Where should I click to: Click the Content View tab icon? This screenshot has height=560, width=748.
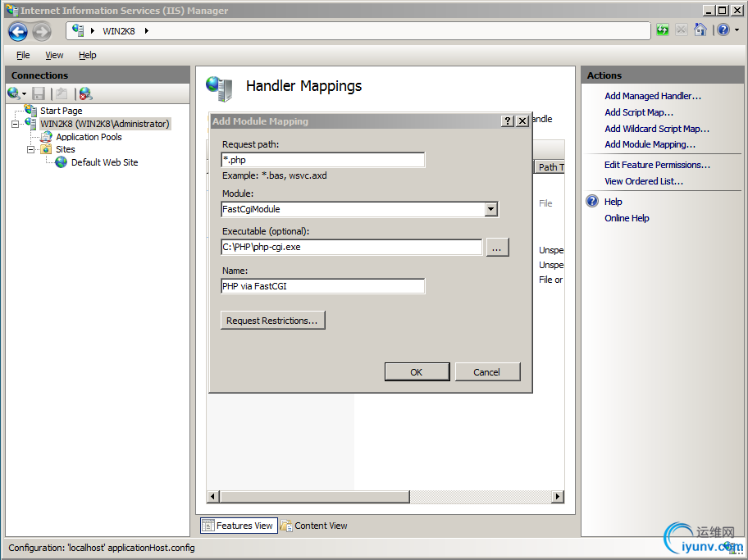click(x=286, y=526)
